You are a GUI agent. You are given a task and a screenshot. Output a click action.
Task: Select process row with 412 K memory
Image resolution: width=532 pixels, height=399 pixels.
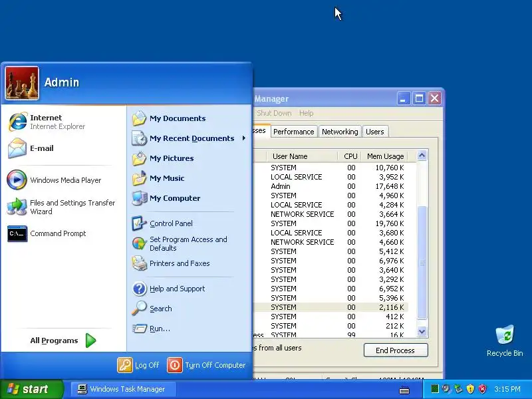331,317
